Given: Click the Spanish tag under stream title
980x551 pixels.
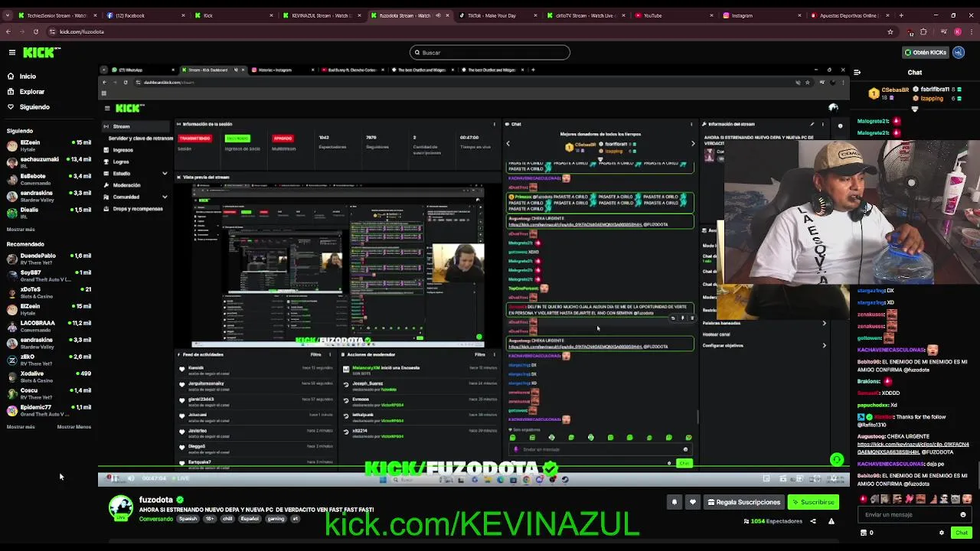Looking at the screenshot, I should tap(188, 519).
